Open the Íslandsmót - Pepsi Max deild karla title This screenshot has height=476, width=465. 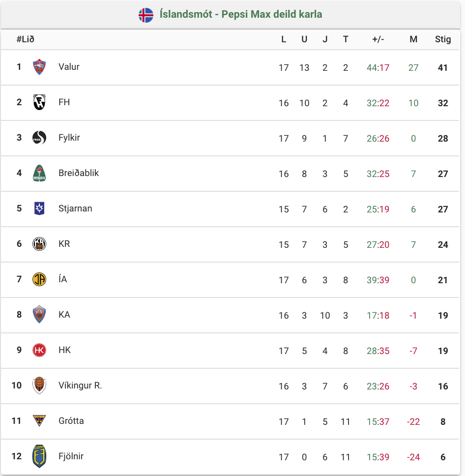241,14
